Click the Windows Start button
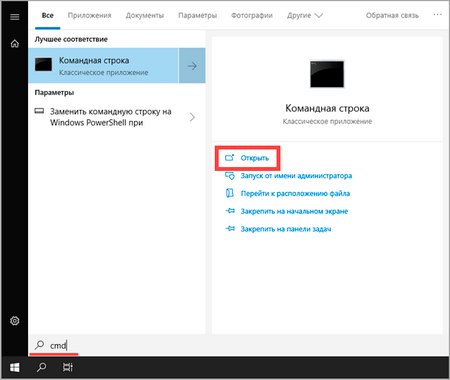The image size is (450, 380). point(15,367)
